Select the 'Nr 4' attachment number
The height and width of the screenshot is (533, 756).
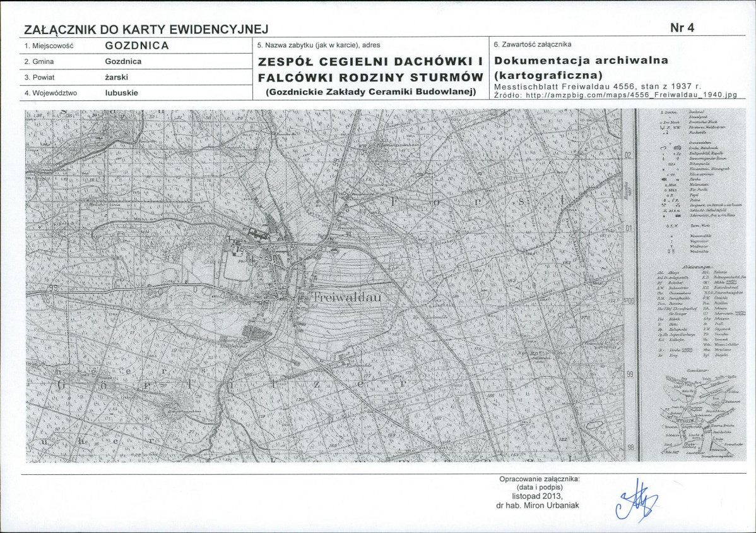point(682,28)
